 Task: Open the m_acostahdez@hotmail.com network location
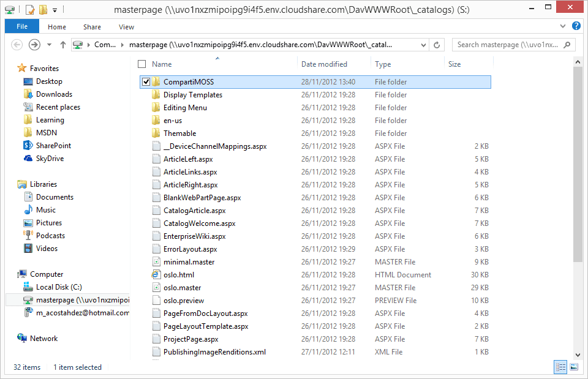click(83, 313)
